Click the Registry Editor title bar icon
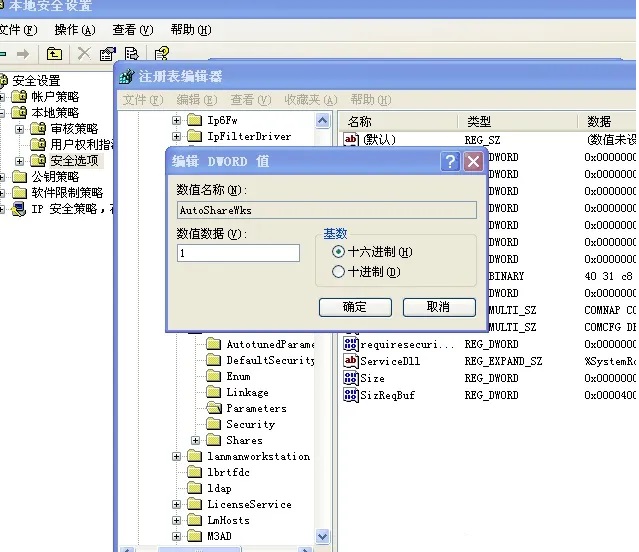 pyautogui.click(x=126, y=77)
